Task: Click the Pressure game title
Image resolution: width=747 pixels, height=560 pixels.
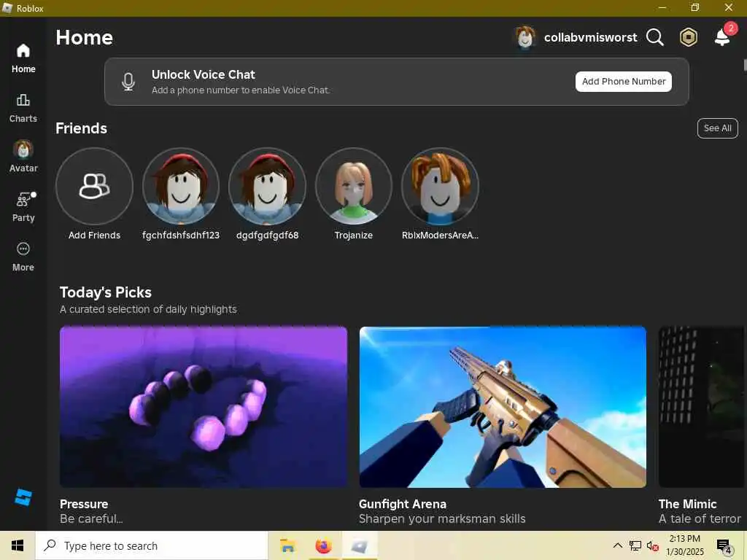Action: coord(84,504)
